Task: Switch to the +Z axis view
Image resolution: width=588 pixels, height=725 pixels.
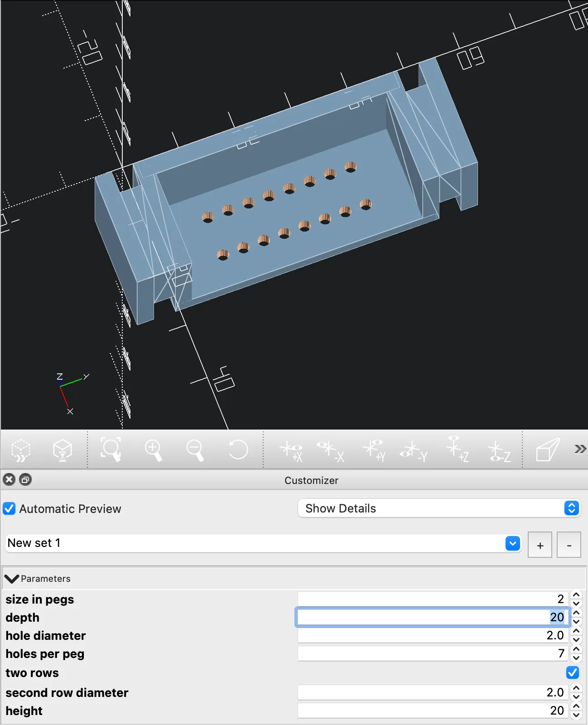Action: 457,450
